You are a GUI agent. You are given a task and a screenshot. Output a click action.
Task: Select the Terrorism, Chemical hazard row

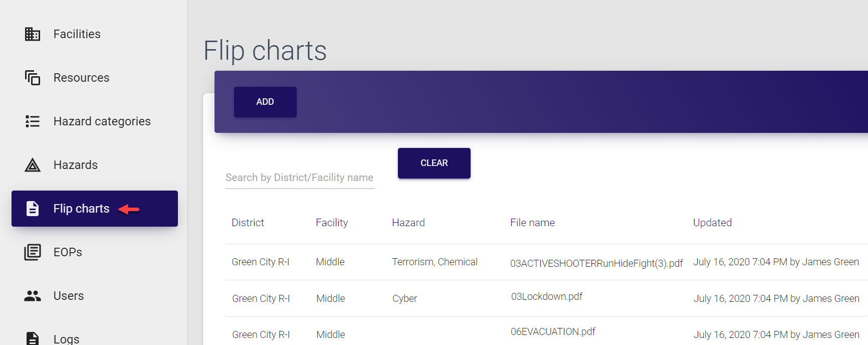(x=435, y=262)
